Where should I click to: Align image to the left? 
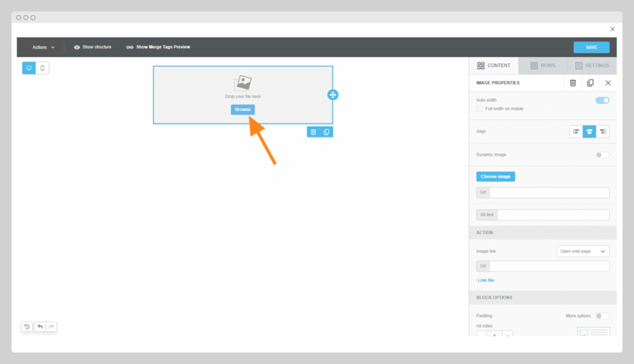point(576,131)
